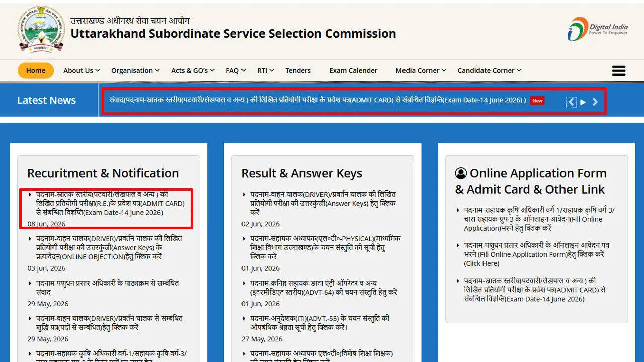
Task: Open Data Entry Operator ADVT-64 selection link
Action: (x=324, y=288)
